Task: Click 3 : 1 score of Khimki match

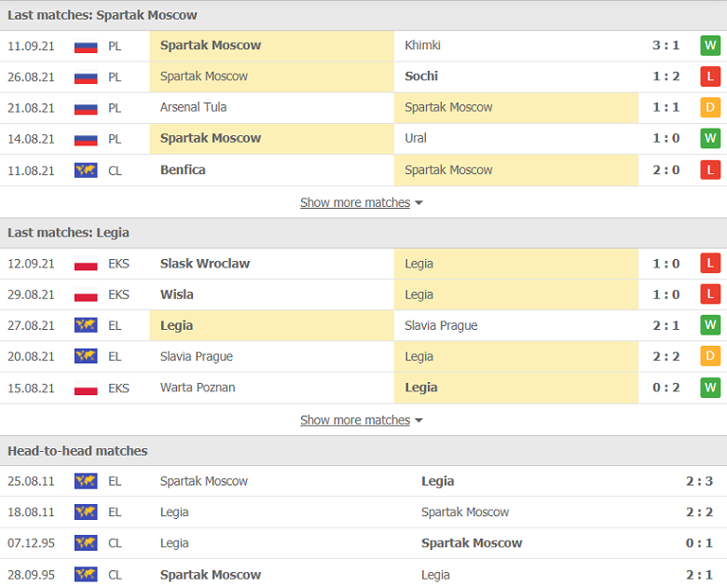Action: (665, 46)
